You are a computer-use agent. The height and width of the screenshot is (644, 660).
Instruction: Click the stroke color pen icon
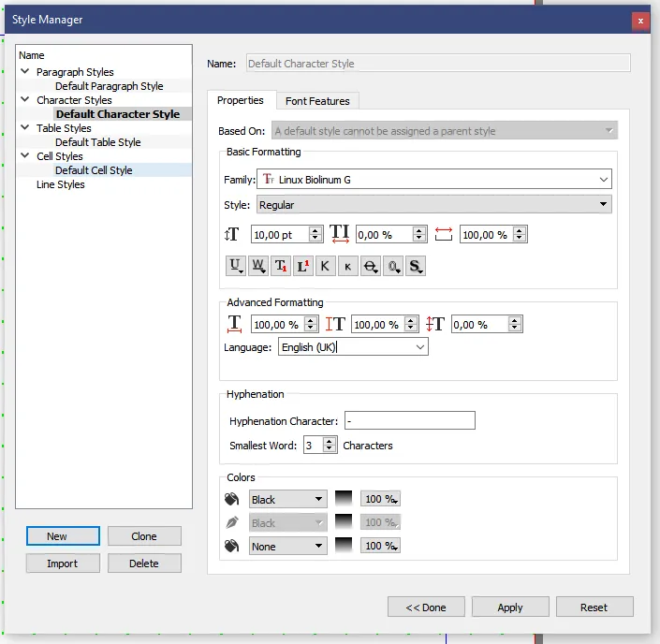point(232,522)
